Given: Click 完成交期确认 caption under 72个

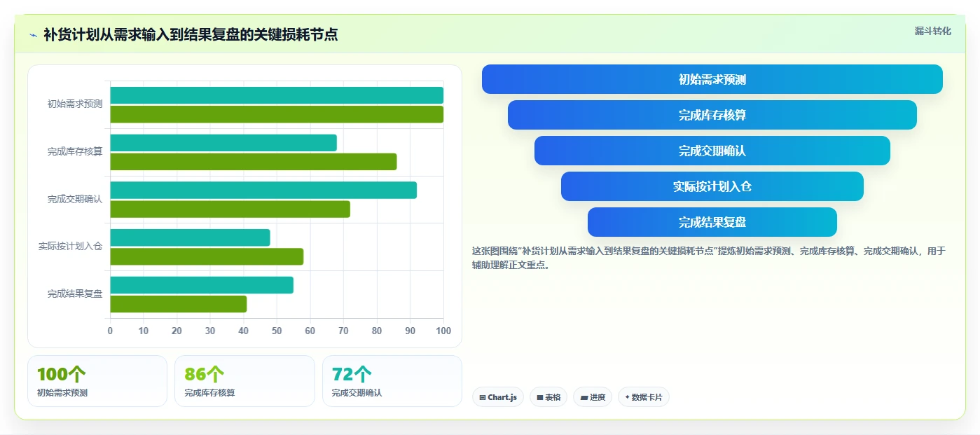Looking at the screenshot, I should click(357, 393).
